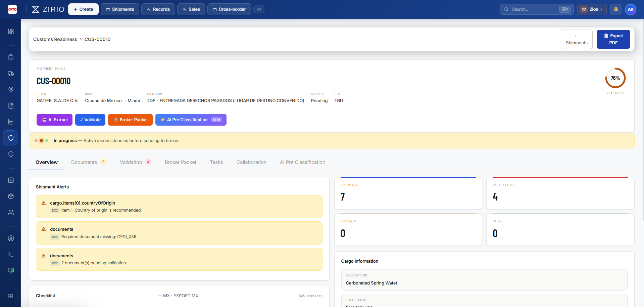Click the warning icon on pending validation alert
This screenshot has width=644, height=307.
click(44, 256)
